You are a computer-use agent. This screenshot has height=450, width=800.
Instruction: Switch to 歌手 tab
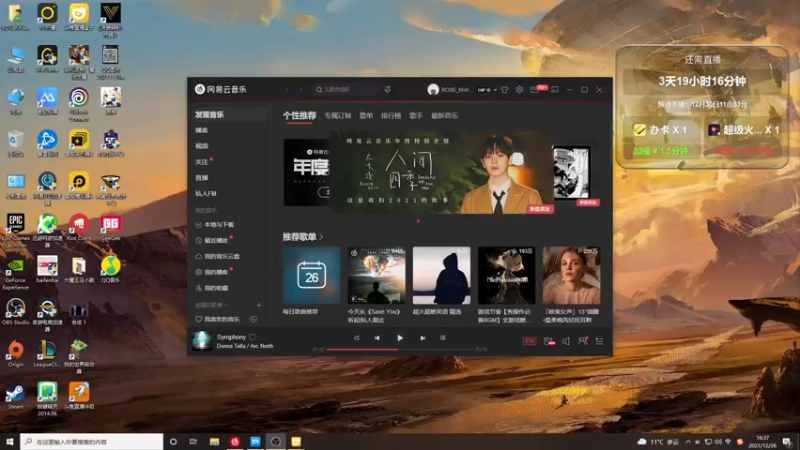click(x=416, y=116)
